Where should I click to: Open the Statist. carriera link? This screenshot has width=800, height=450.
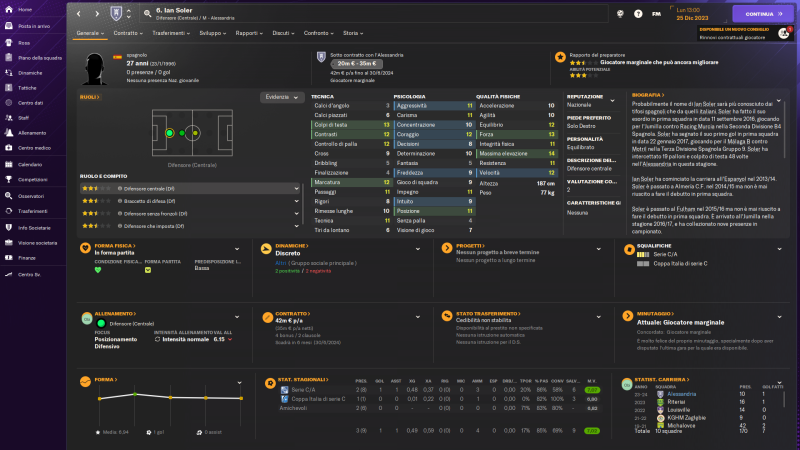tap(662, 380)
